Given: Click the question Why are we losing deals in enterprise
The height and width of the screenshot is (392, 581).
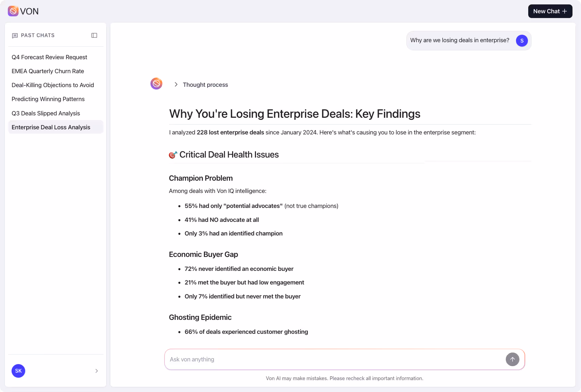Looking at the screenshot, I should click(459, 40).
